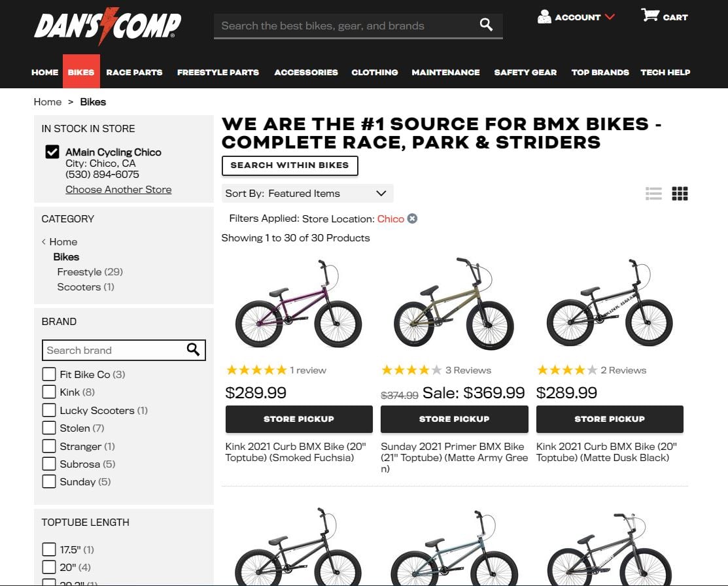This screenshot has height=586, width=728.
Task: Click the five-star rating on the Kink Curb bike
Action: point(256,370)
